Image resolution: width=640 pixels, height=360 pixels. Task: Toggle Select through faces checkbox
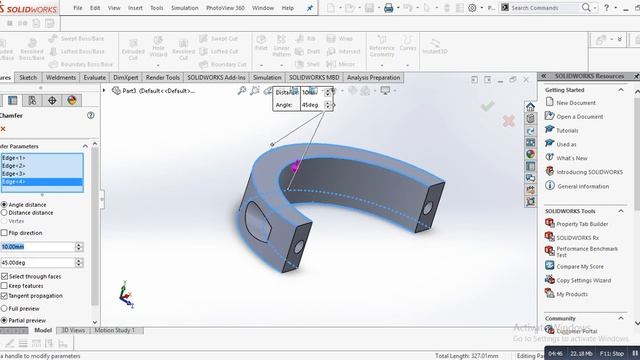[x=4, y=276]
